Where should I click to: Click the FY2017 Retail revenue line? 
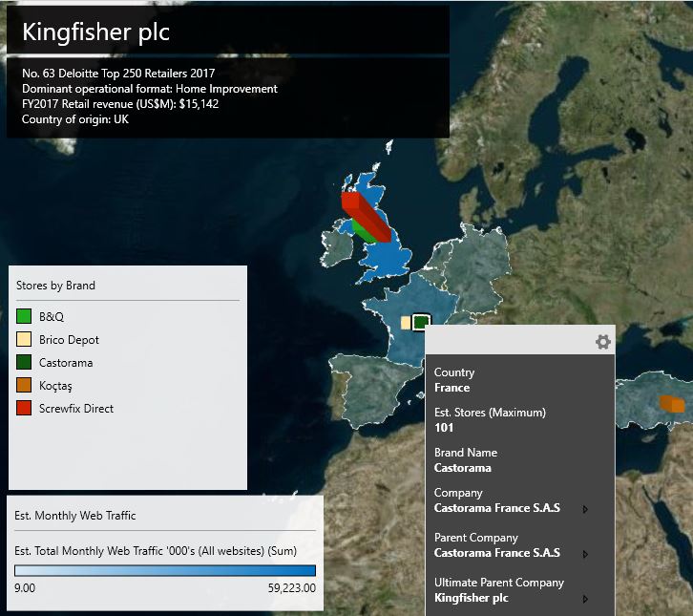click(120, 104)
